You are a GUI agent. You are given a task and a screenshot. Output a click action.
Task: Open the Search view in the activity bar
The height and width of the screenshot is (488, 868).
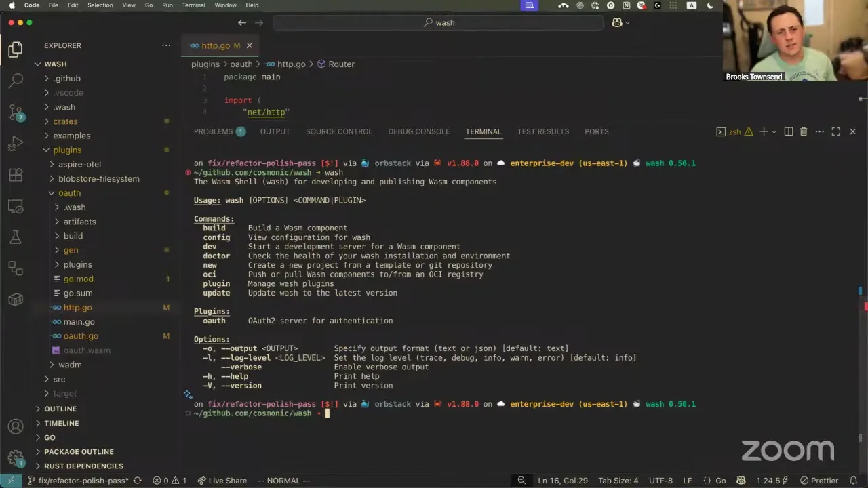(16, 81)
